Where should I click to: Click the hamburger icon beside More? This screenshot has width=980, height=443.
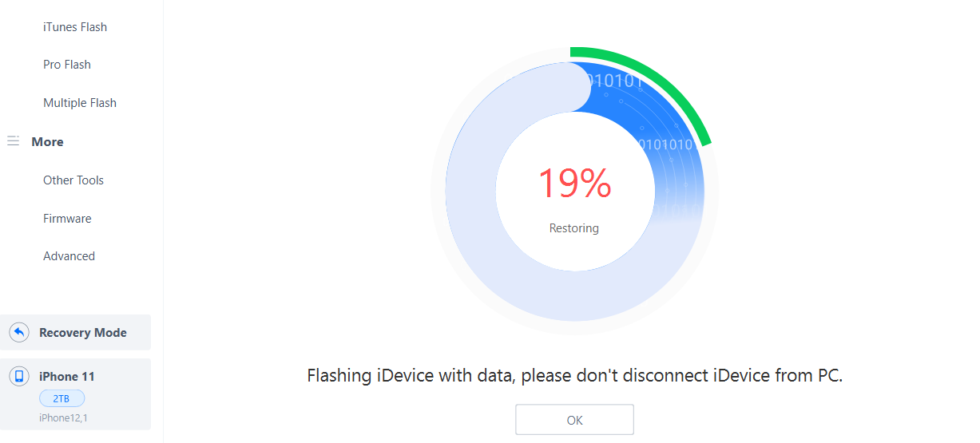point(13,141)
